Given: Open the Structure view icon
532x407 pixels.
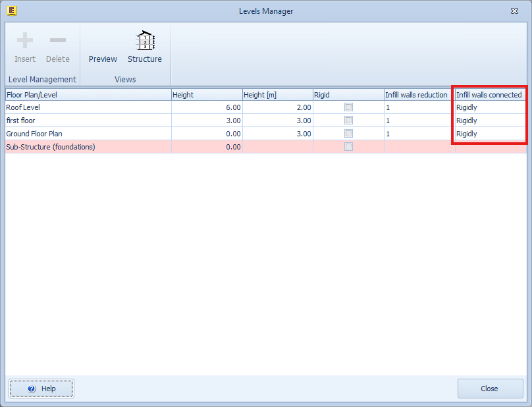Looking at the screenshot, I should [145, 41].
